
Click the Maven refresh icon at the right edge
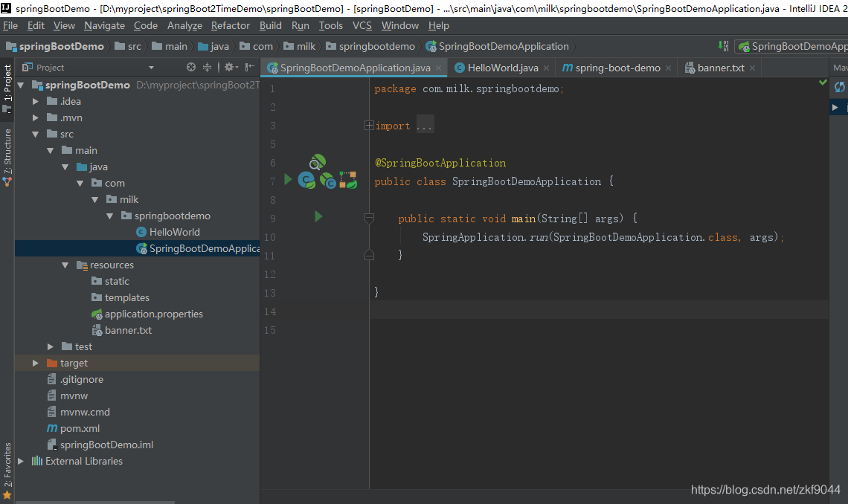pyautogui.click(x=839, y=87)
